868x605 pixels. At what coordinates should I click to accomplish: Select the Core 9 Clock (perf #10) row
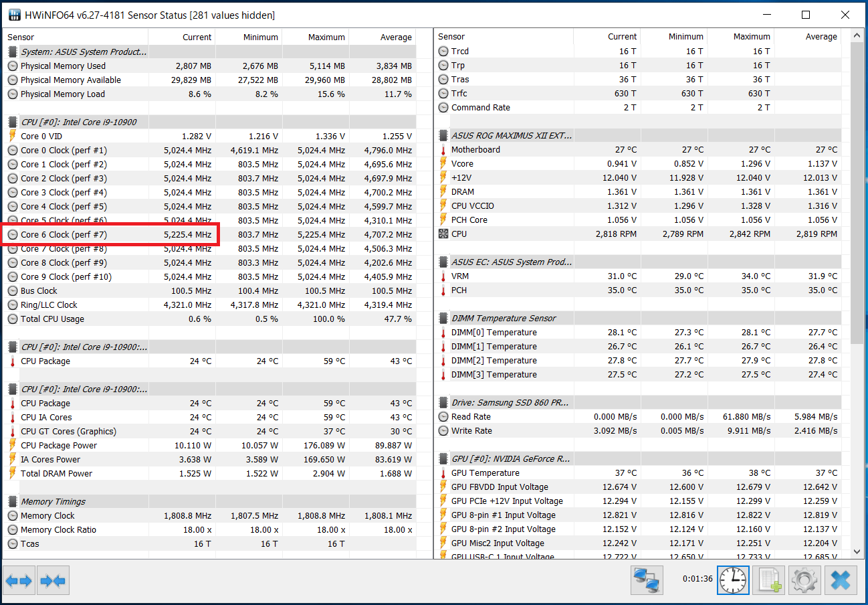210,276
